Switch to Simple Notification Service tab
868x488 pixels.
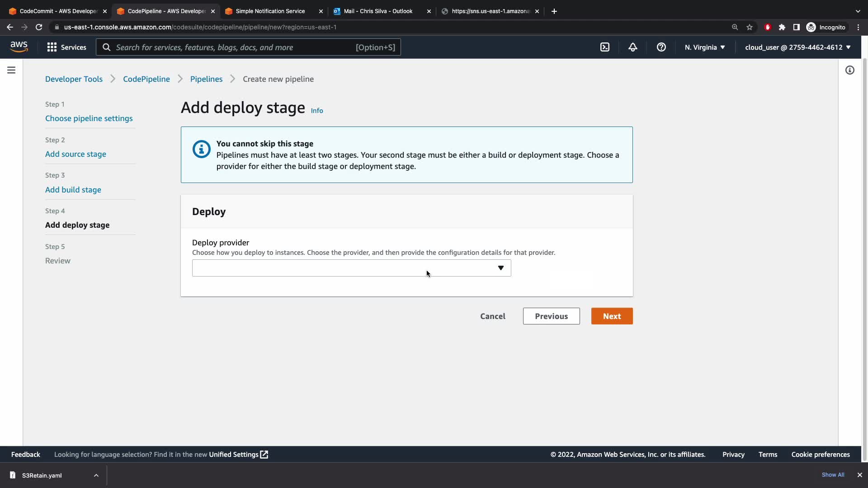click(x=270, y=11)
